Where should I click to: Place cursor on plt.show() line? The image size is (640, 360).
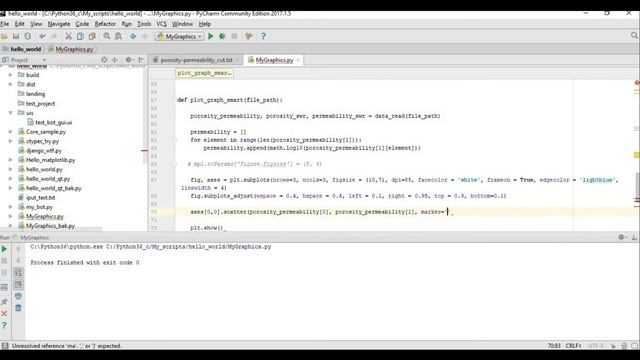[x=207, y=228]
